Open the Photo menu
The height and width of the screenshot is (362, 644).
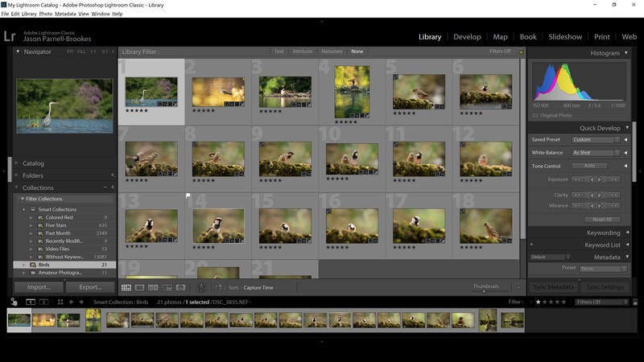tap(46, 14)
